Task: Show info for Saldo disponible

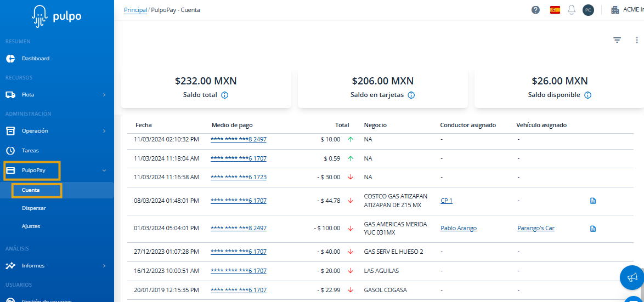Action: pos(587,95)
